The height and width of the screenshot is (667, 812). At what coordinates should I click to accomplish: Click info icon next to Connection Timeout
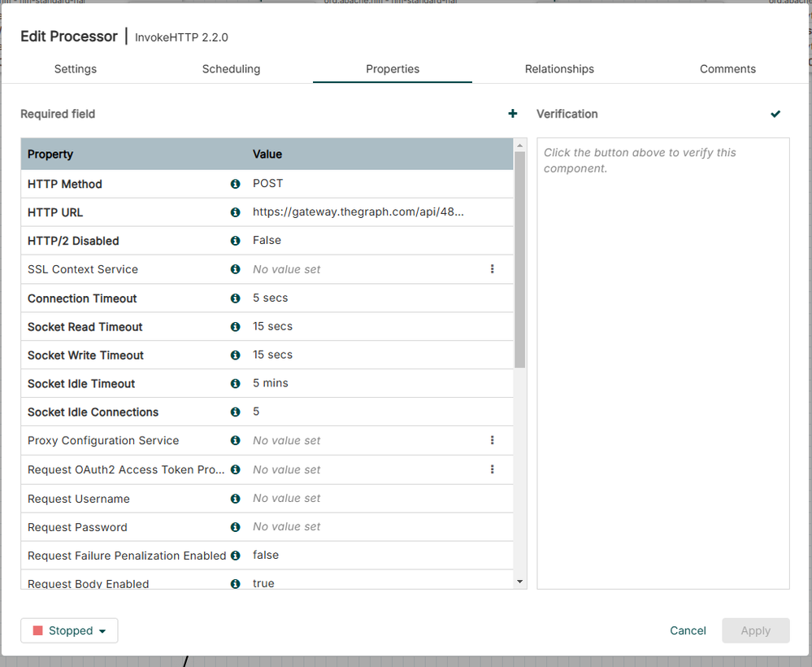pyautogui.click(x=236, y=299)
